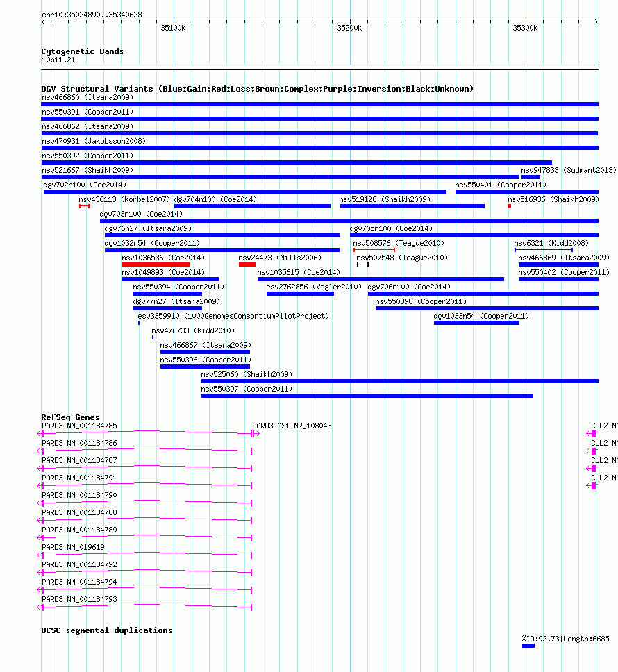This screenshot has height=672, width=618.
Task: Click the nsv466860 (Itsara2009) variant bar
Action: pyautogui.click(x=319, y=104)
